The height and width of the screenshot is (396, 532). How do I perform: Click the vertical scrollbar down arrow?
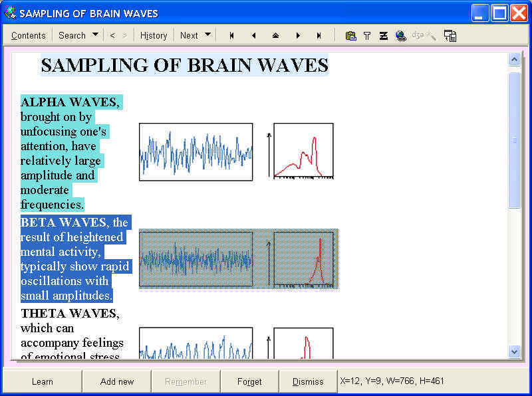(514, 351)
